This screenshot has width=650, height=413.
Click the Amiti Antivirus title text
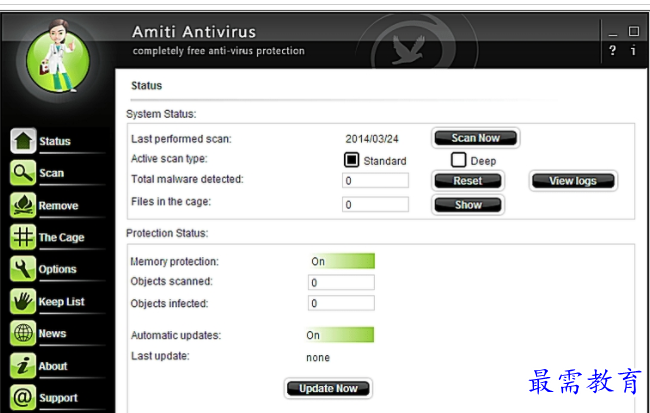coord(194,32)
